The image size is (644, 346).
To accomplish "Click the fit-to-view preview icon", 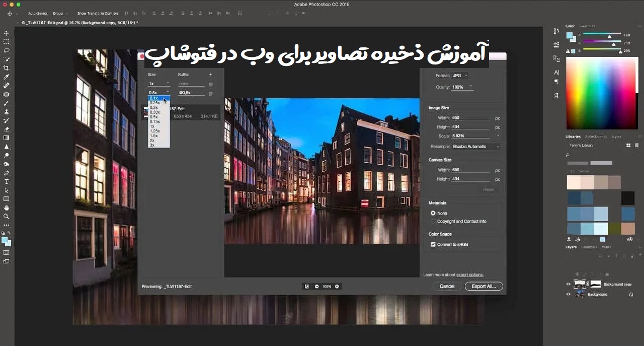I will point(307,287).
